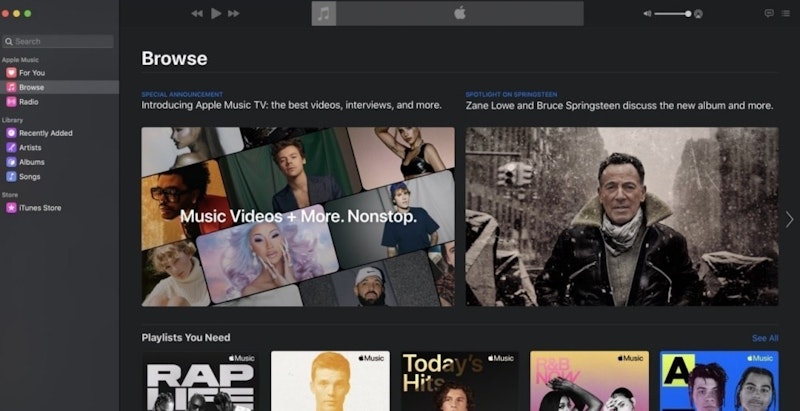
Task: Click the Play button in playback controls
Action: point(216,14)
